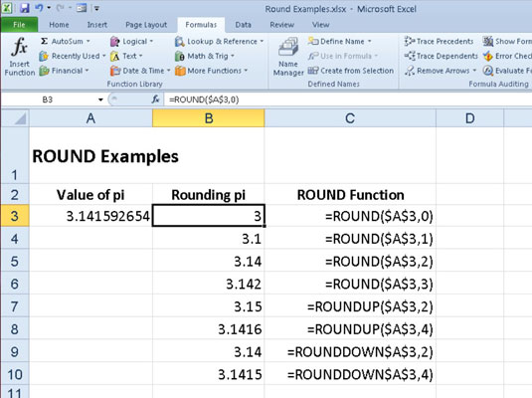
Task: Click the Error Checking icon
Action: 488,56
